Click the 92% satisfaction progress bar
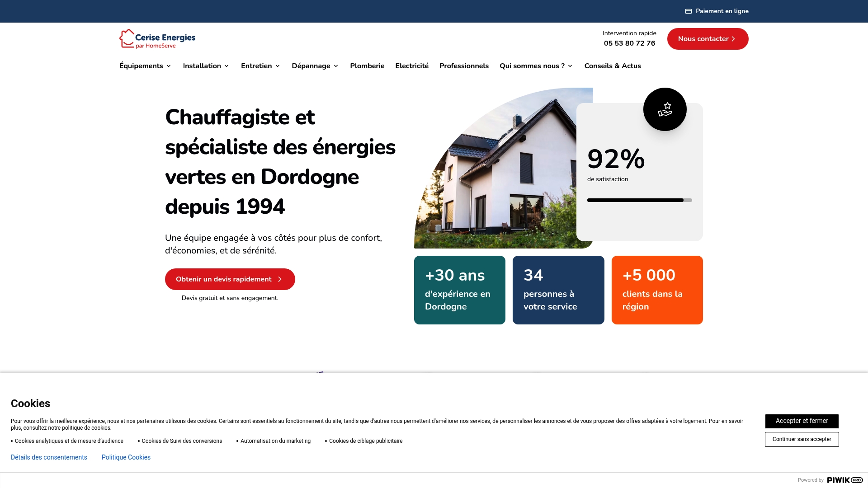868x488 pixels. [x=639, y=200]
